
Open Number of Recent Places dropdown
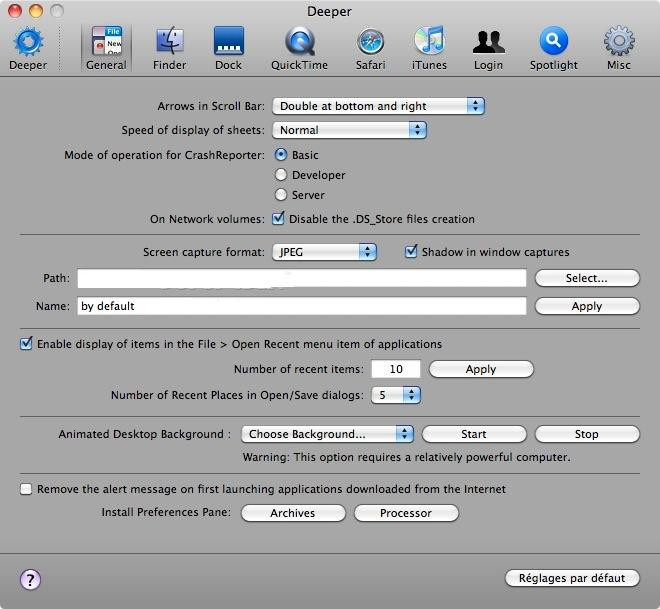(396, 395)
